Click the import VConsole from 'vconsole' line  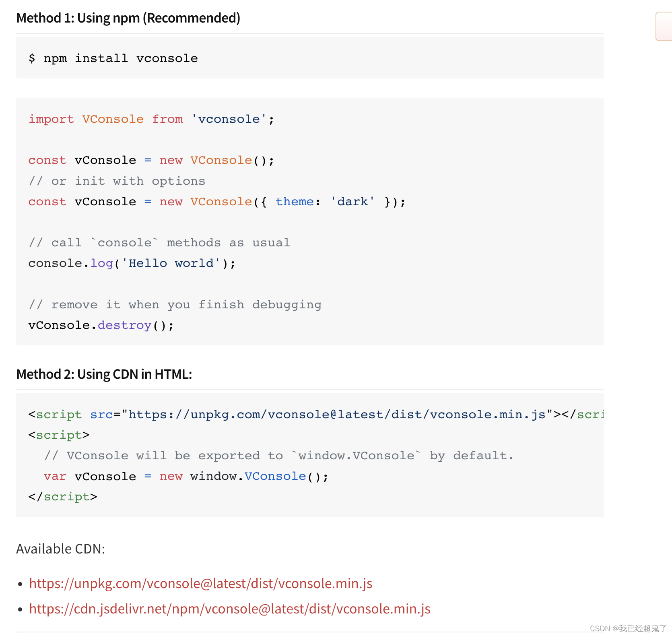151,119
